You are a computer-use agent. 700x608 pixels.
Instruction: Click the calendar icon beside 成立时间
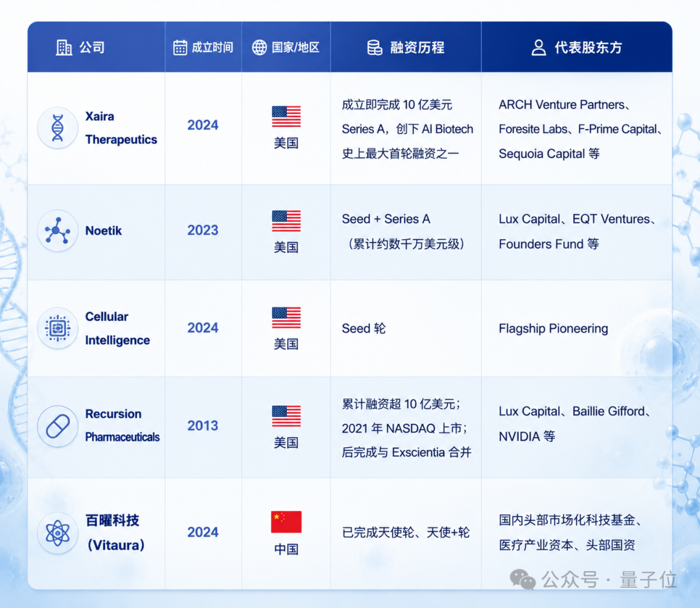180,47
